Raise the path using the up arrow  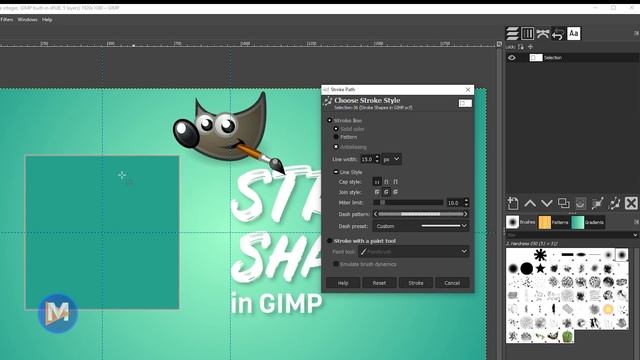530,203
